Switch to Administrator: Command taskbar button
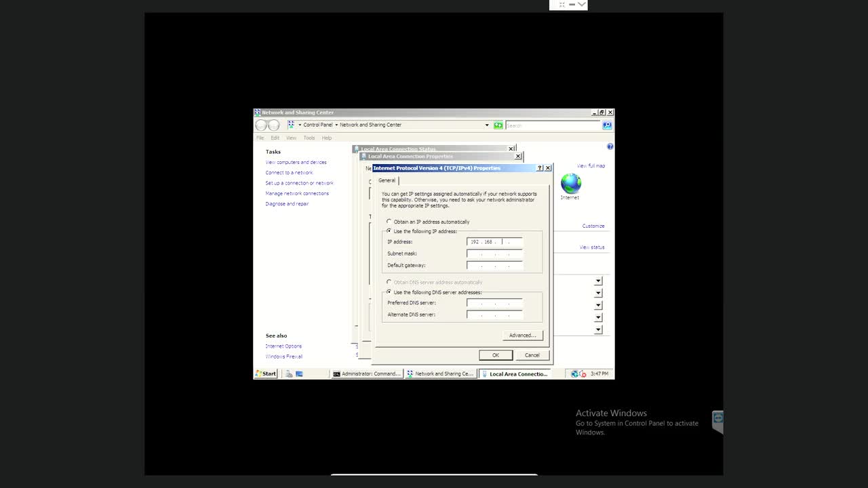 click(x=367, y=373)
